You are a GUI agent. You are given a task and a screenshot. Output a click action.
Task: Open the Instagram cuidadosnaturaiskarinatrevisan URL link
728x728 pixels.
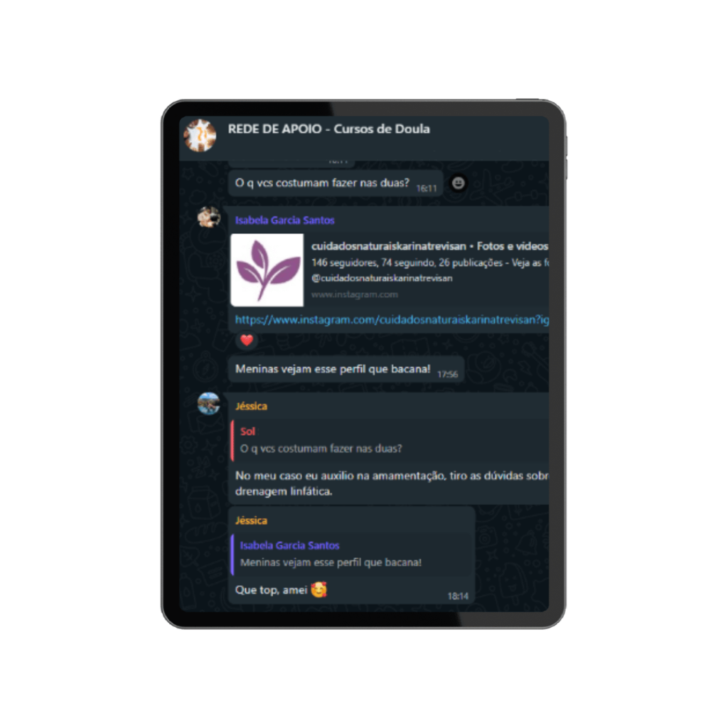(x=392, y=319)
